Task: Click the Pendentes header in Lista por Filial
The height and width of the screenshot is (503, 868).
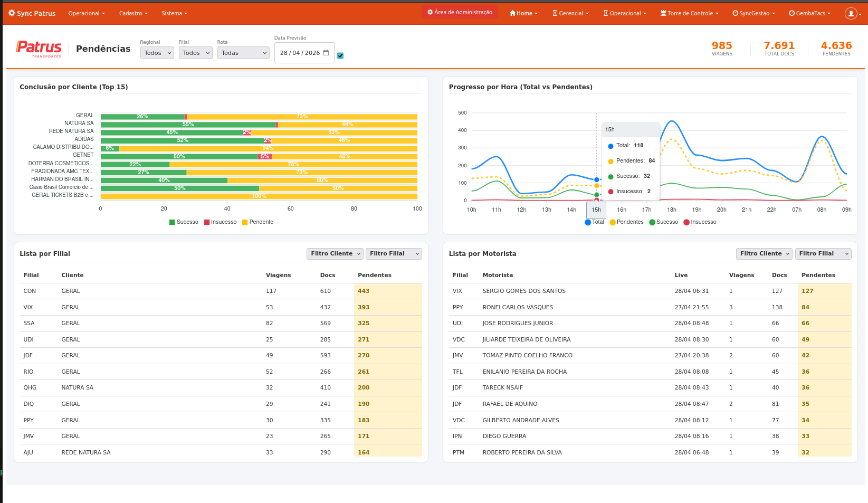Action: [375, 276]
